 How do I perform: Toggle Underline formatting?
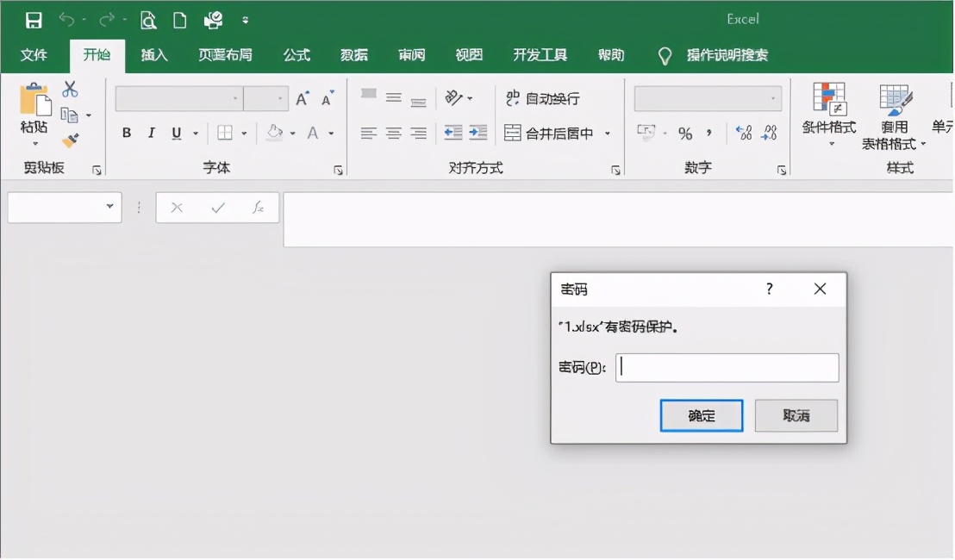177,133
